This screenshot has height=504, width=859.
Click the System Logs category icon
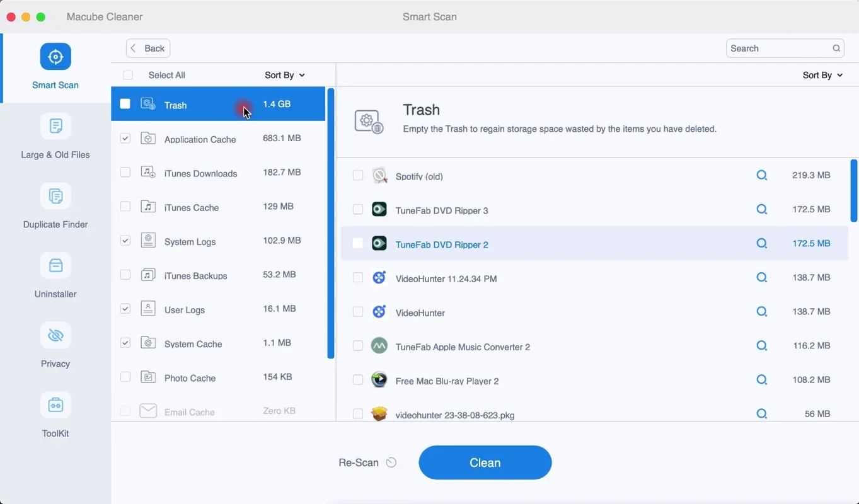pyautogui.click(x=148, y=241)
